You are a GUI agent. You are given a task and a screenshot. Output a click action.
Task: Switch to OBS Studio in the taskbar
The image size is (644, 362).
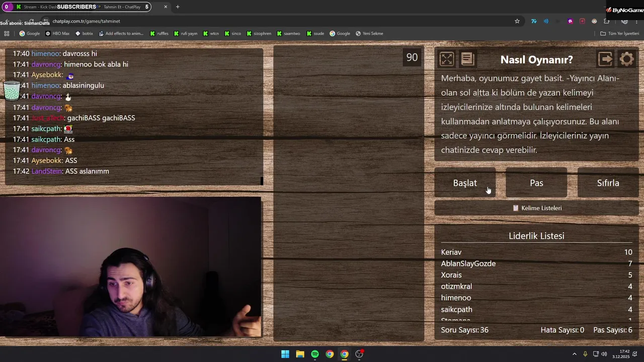[x=359, y=354]
